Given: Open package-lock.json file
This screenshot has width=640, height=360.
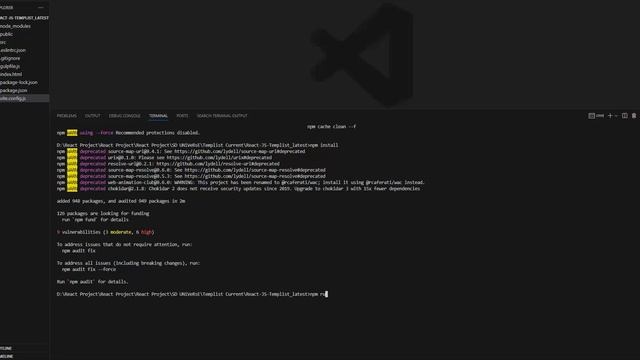Looking at the screenshot, I should 19,82.
